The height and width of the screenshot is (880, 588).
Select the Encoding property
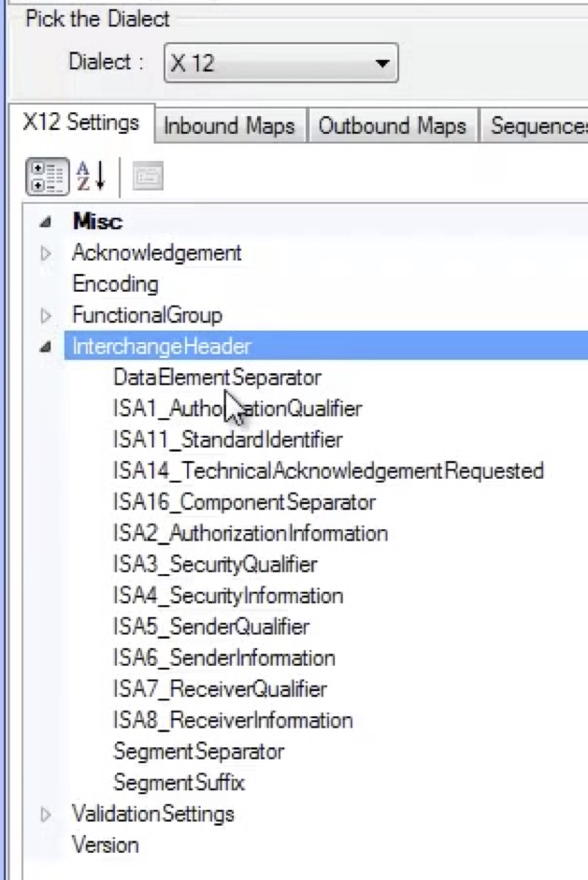(x=115, y=284)
